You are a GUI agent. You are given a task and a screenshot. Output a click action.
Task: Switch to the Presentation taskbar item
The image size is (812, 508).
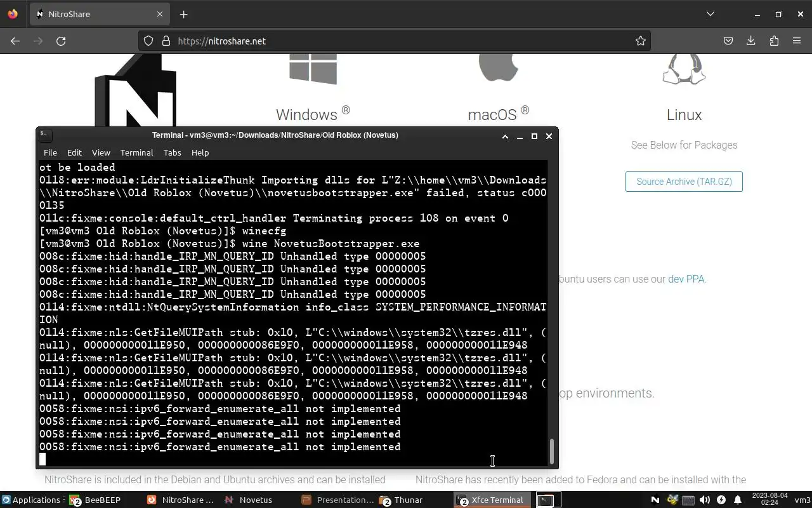click(x=338, y=500)
